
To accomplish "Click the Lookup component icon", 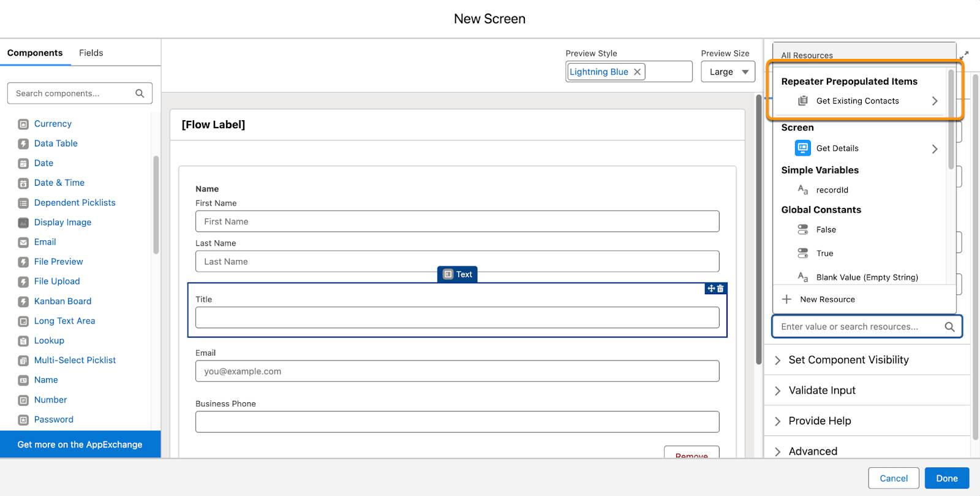I will [x=23, y=341].
